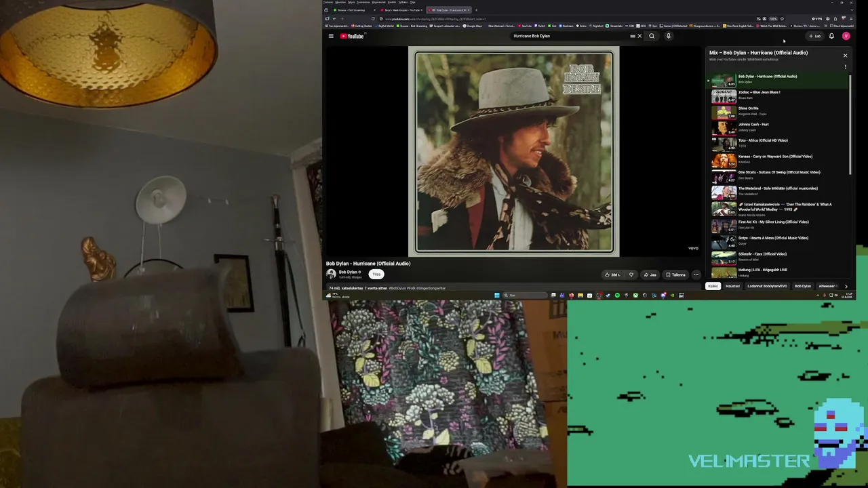Open Spotify from the taskbar

pyautogui.click(x=617, y=296)
